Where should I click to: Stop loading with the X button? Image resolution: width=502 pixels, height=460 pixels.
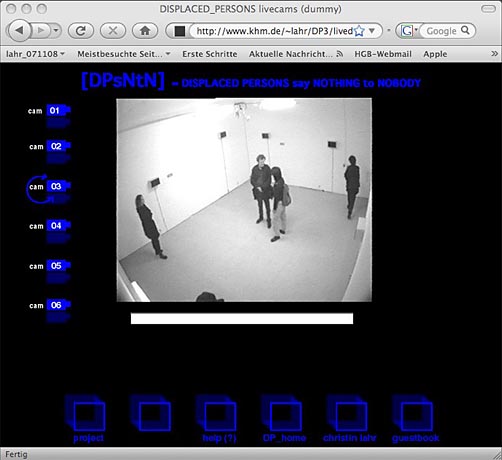pos(113,31)
